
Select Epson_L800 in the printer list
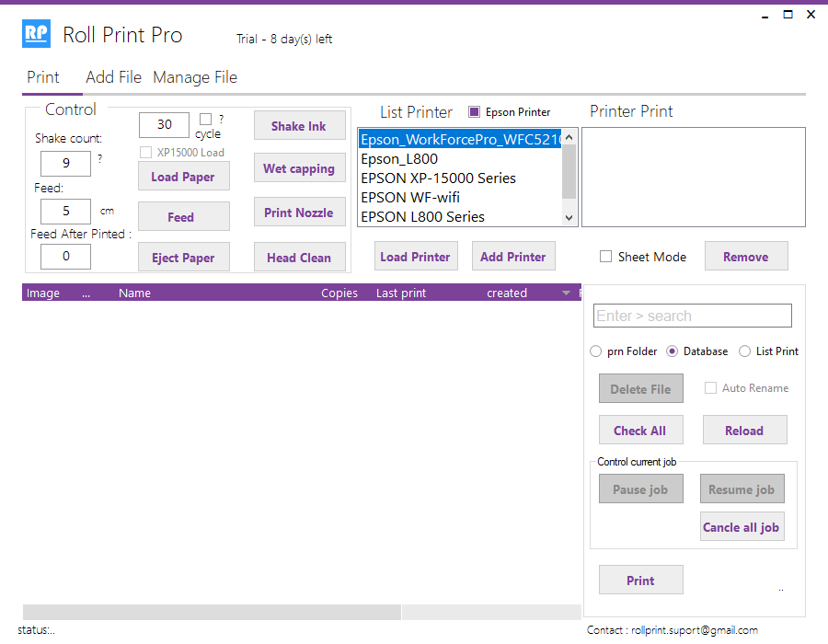pos(399,159)
